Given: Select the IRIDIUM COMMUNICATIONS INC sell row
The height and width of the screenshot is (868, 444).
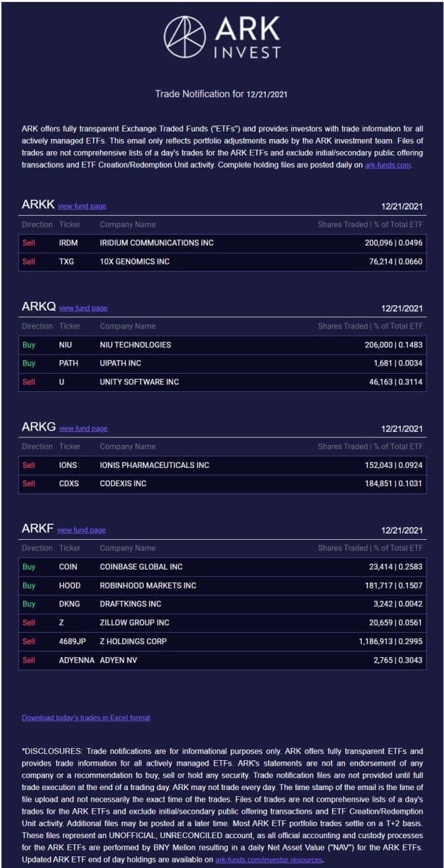Looking at the screenshot, I should click(x=222, y=243).
